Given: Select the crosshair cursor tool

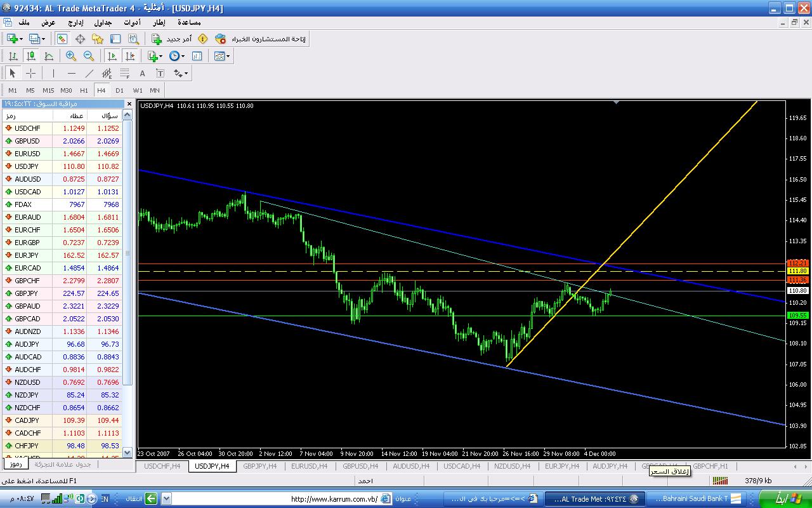Looking at the screenshot, I should 30,73.
